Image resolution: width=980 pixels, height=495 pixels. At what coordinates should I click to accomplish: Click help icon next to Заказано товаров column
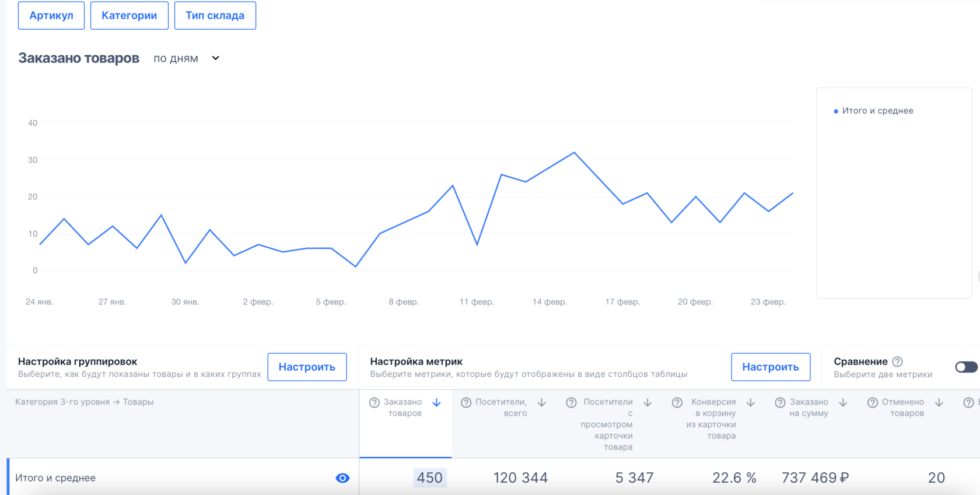tap(374, 403)
